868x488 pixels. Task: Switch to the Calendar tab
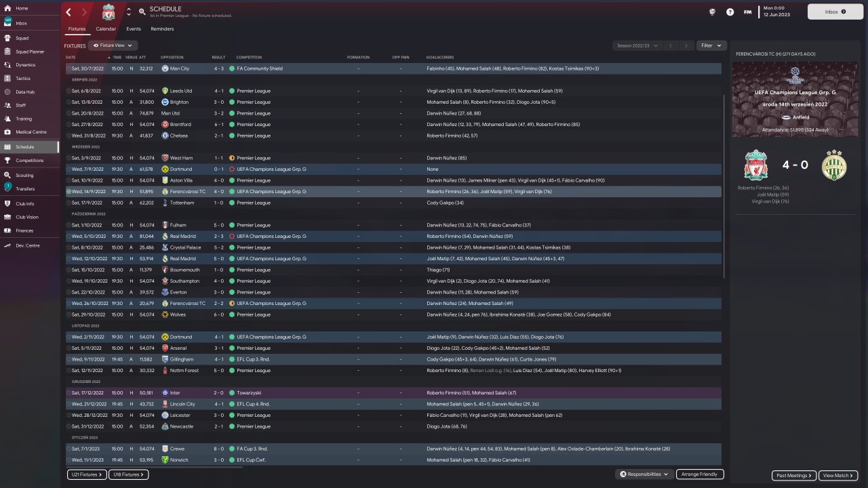point(106,29)
